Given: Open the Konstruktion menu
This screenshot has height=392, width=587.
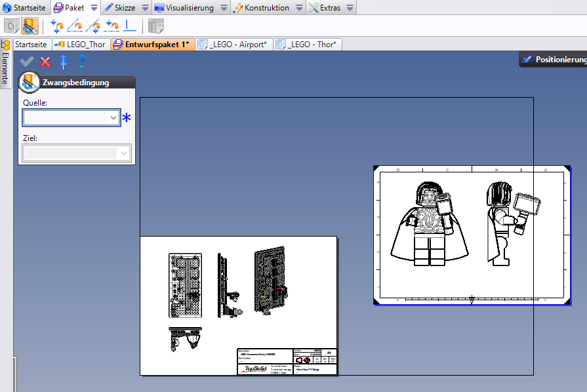Looking at the screenshot, I should coord(261,7).
